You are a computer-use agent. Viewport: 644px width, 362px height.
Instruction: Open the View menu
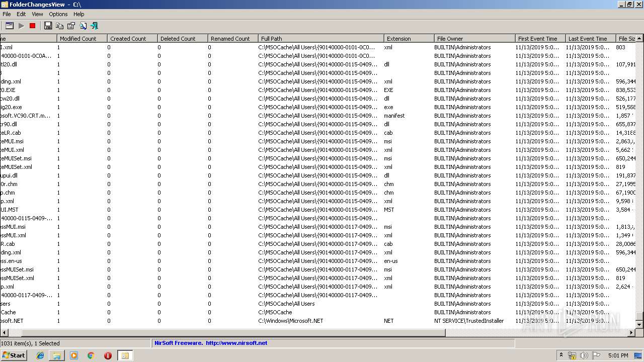coord(38,14)
